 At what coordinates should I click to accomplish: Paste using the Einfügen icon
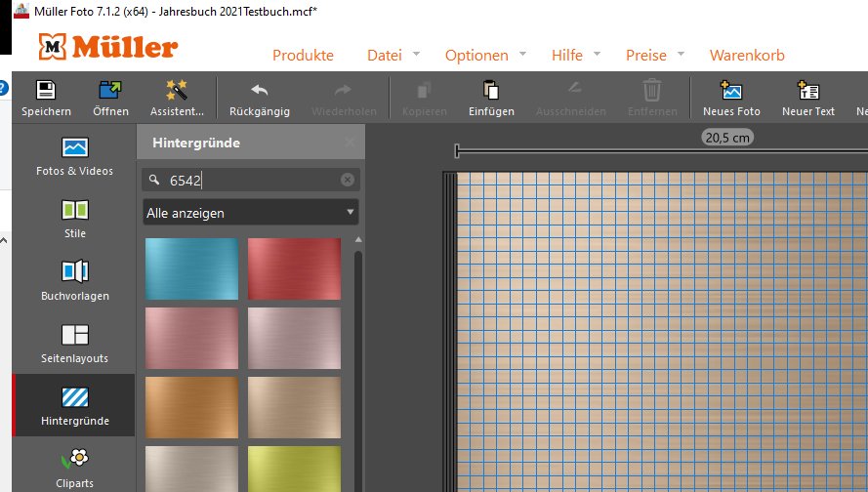pos(491,92)
